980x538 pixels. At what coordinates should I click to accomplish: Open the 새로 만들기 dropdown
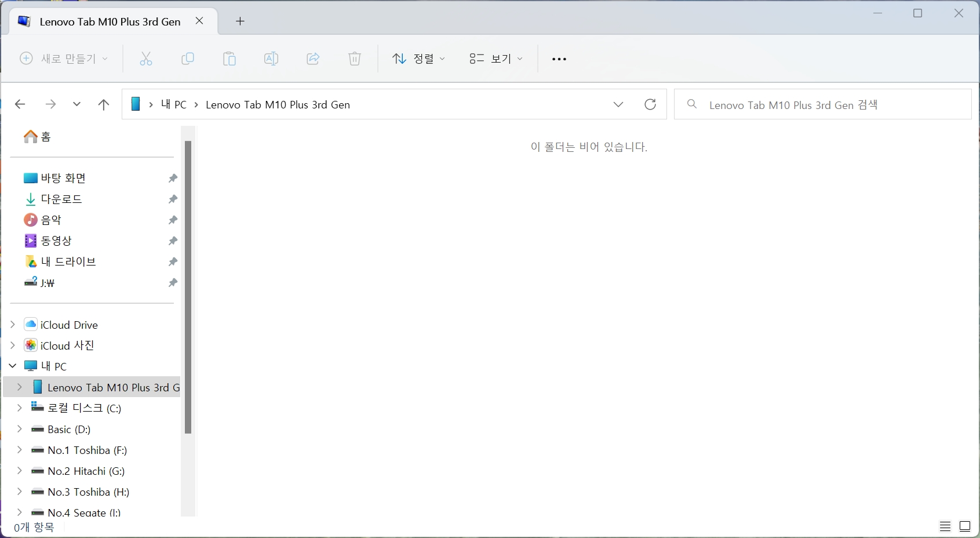tap(64, 59)
